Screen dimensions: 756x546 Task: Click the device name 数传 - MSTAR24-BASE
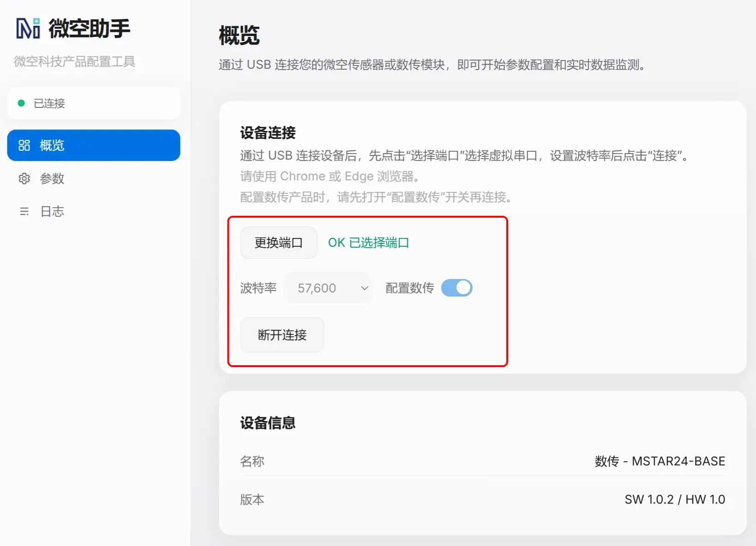(660, 461)
